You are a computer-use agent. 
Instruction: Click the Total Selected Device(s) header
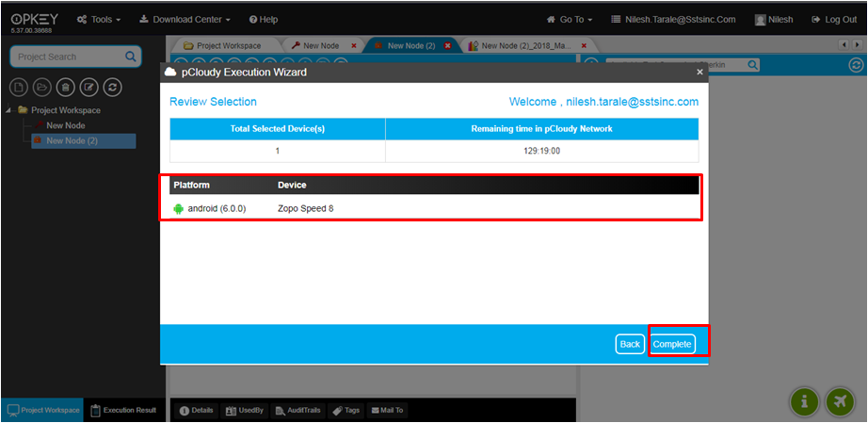(278, 128)
